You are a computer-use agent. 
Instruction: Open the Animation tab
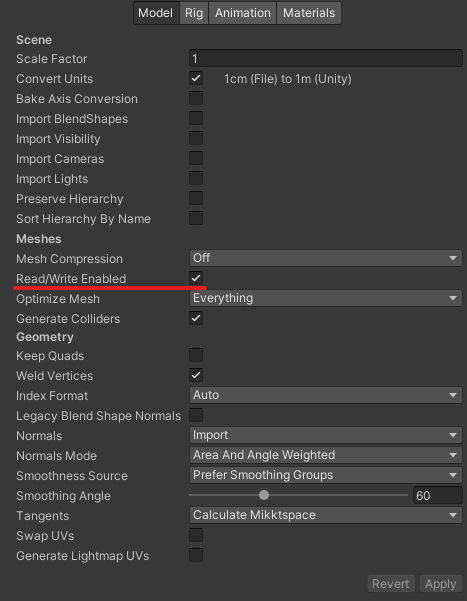242,13
